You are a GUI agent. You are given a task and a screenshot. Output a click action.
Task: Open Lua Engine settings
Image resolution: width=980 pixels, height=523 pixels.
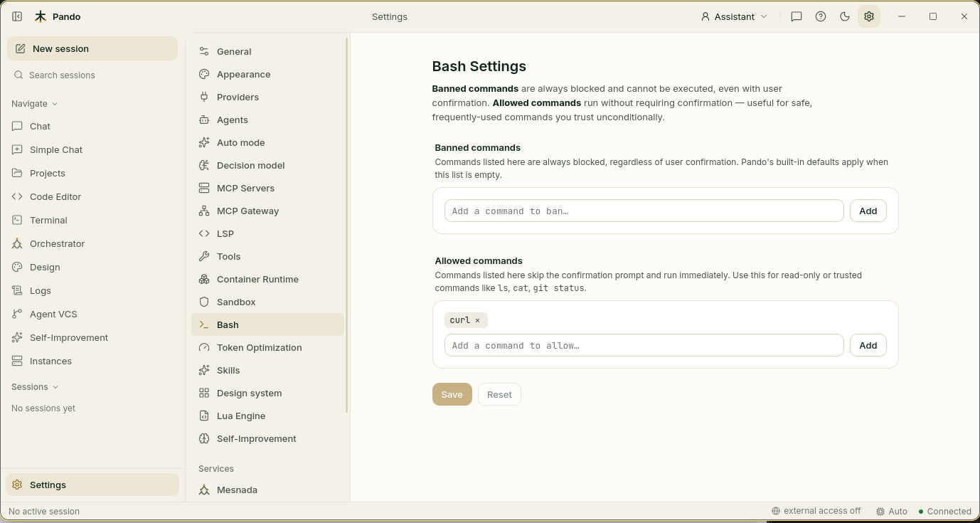[x=267, y=416]
